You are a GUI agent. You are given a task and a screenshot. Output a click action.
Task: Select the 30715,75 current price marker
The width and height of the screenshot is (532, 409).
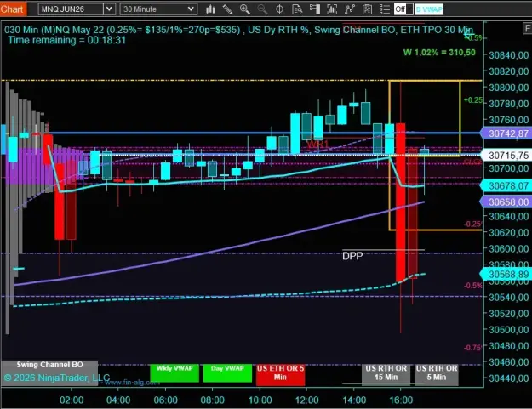click(506, 156)
